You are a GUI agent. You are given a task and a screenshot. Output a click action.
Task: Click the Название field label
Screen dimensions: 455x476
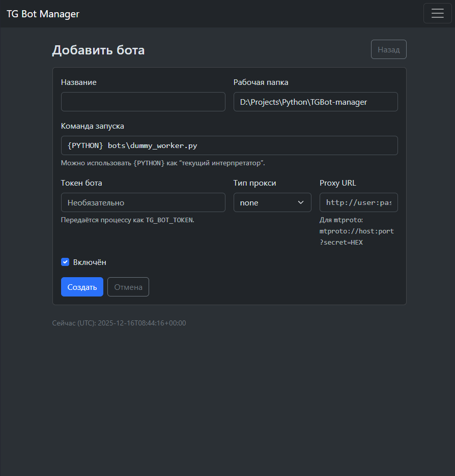coord(79,82)
